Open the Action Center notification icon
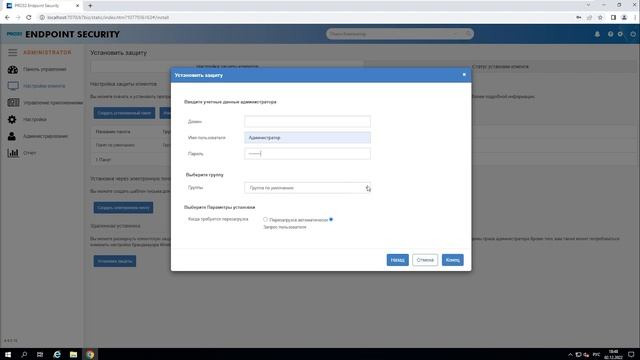 (x=631, y=354)
